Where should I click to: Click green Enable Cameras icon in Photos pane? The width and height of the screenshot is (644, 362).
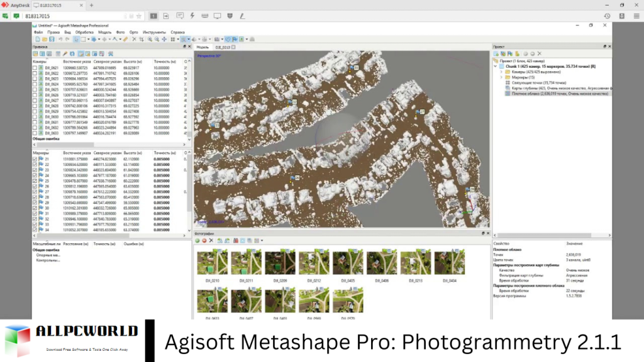click(x=197, y=241)
